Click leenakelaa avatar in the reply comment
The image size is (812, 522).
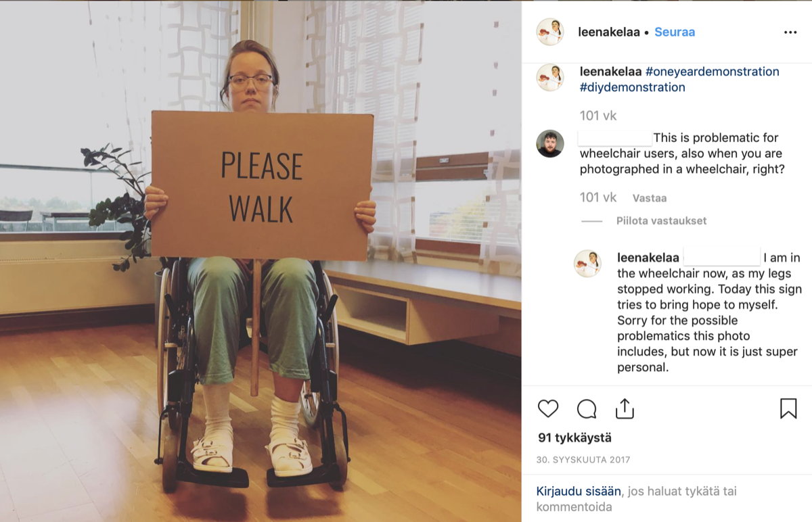tap(587, 264)
